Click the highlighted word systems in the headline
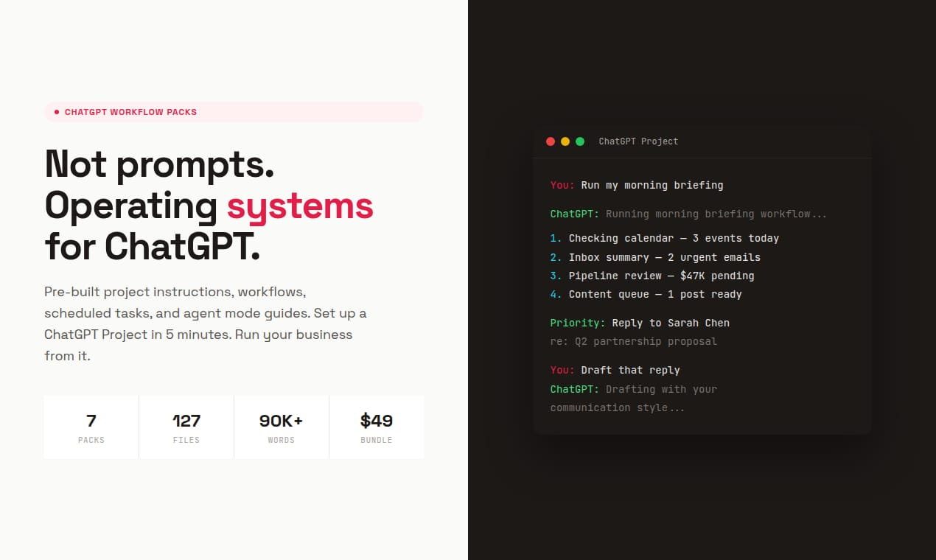The image size is (936, 560). coord(300,207)
